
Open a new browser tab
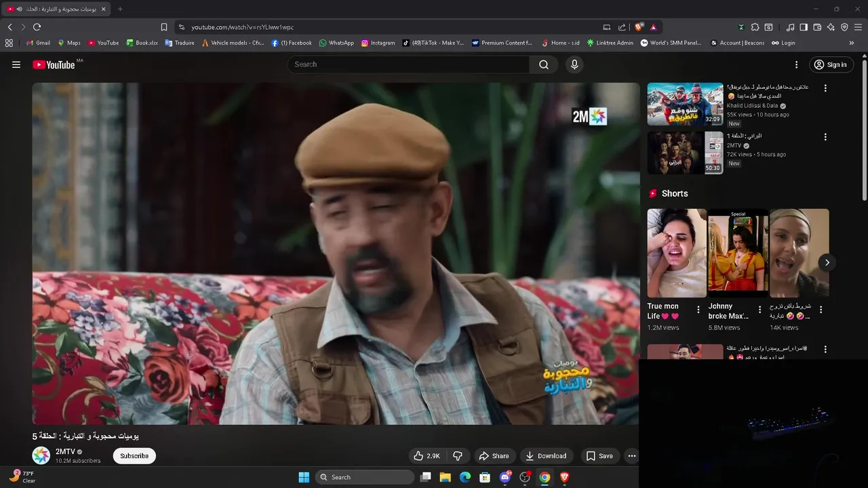[120, 9]
